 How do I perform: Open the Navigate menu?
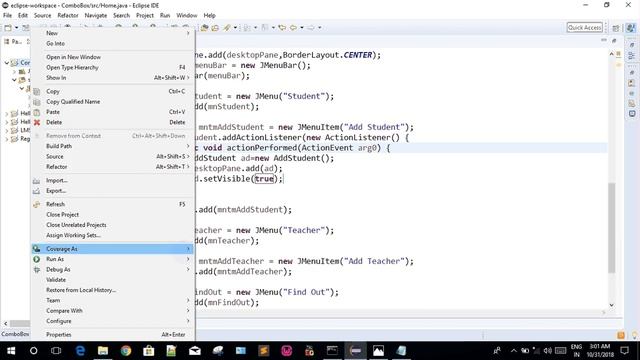[x=96, y=16]
